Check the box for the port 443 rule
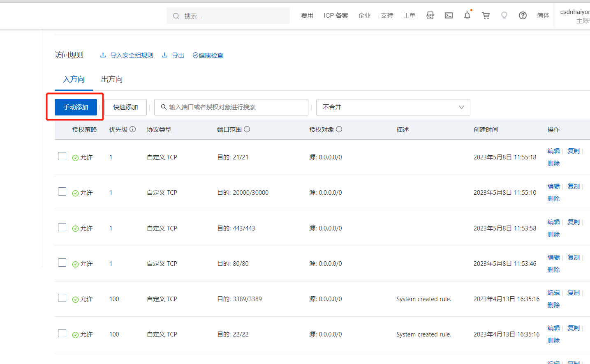Viewport: 590px width, 364px height. [x=62, y=227]
